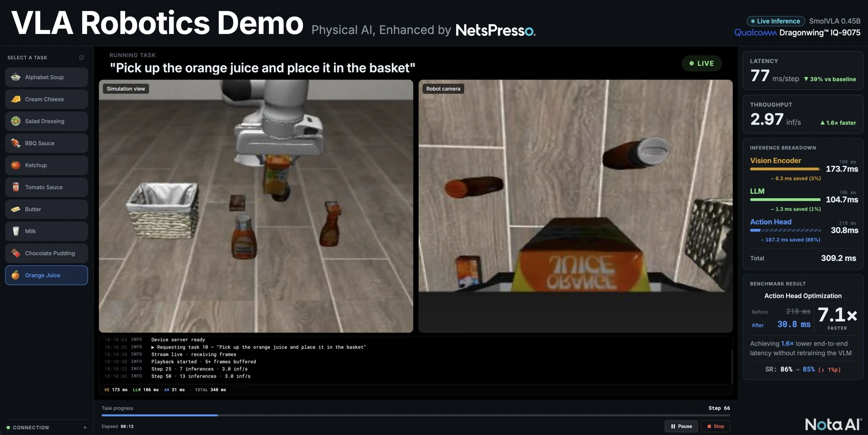Click the 2.97 inf/s throughput value
The image size is (868, 435).
[x=775, y=119]
